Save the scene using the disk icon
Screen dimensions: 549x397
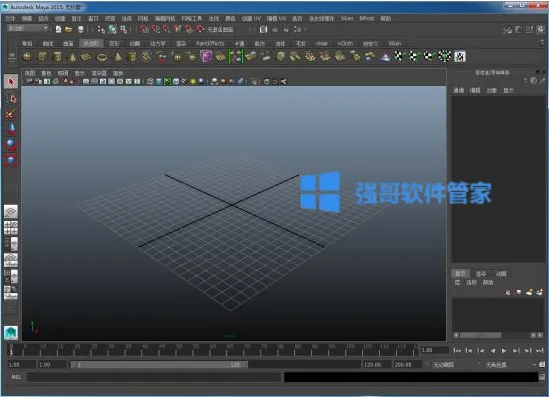pos(81,30)
